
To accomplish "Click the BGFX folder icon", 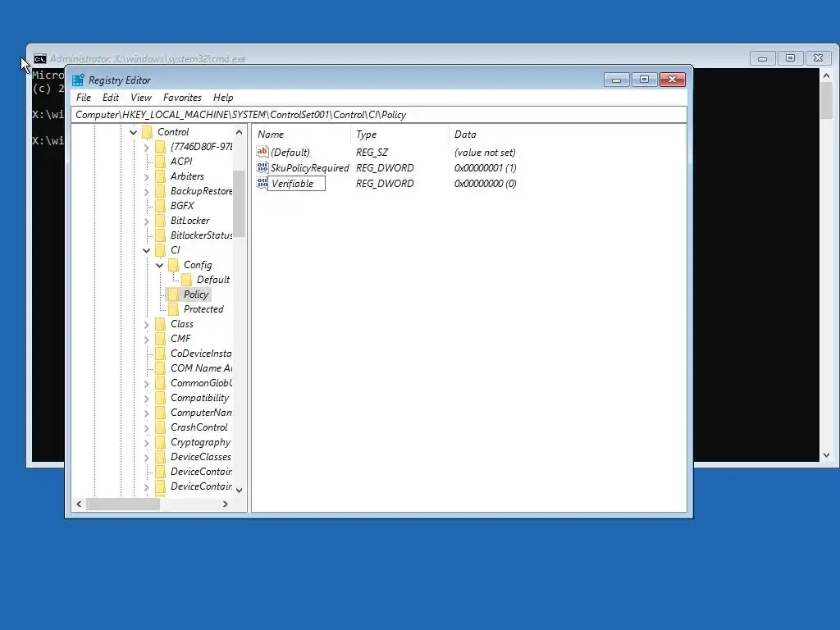I will [160, 206].
